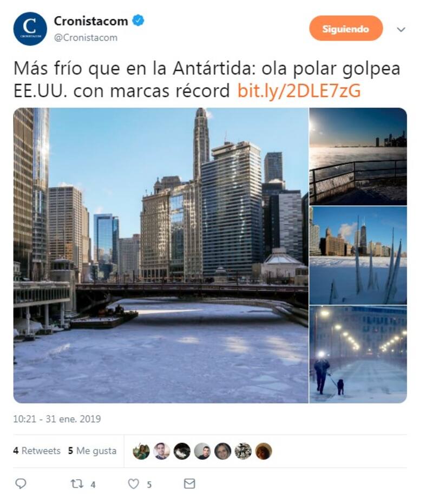Open the lakefront railing sunrise photo
Viewport: 433px width, 504px height.
coord(358,156)
